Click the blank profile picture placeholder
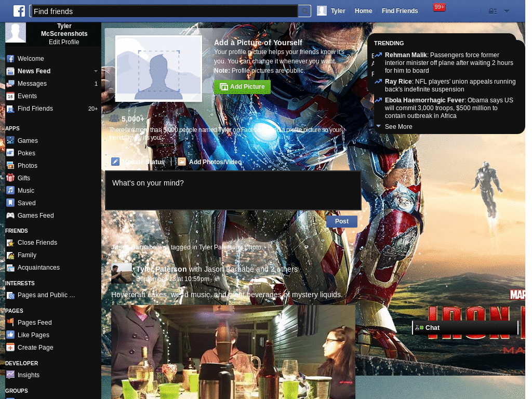Image resolution: width=532 pixels, height=399 pixels. pos(158,69)
